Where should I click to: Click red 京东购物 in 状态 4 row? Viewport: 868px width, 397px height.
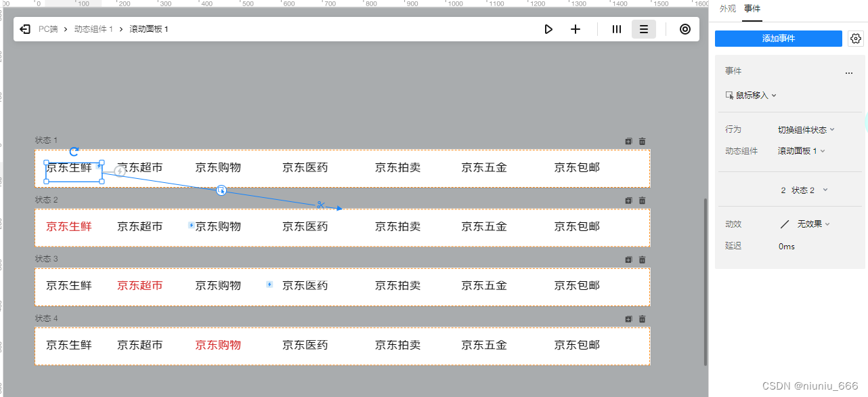tap(218, 345)
